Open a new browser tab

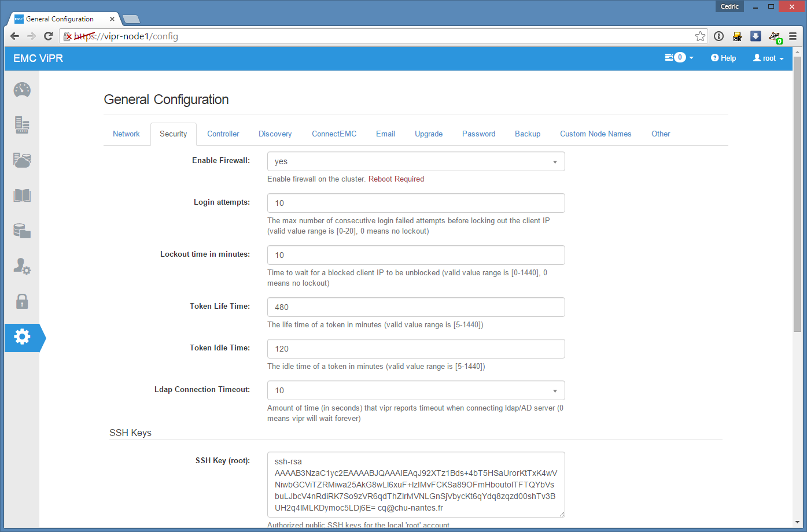(x=131, y=19)
